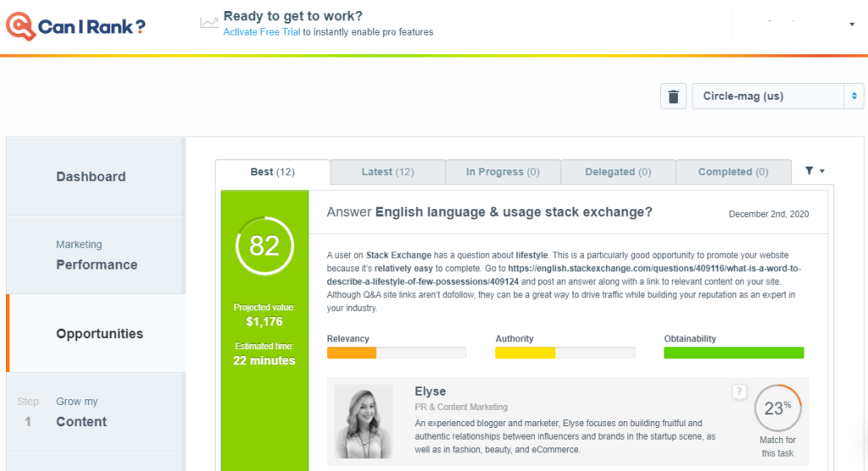Click the Authority progress bar
868x471 pixels.
point(565,352)
